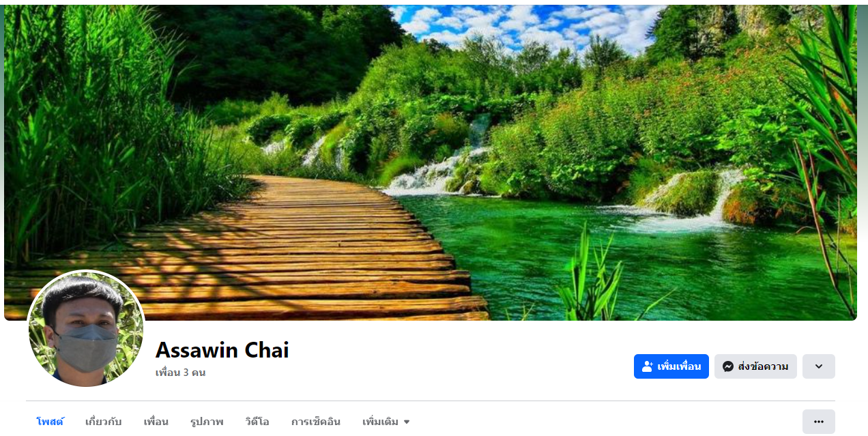
Task: Click the Assawin Chai profile name
Action: tap(222, 350)
